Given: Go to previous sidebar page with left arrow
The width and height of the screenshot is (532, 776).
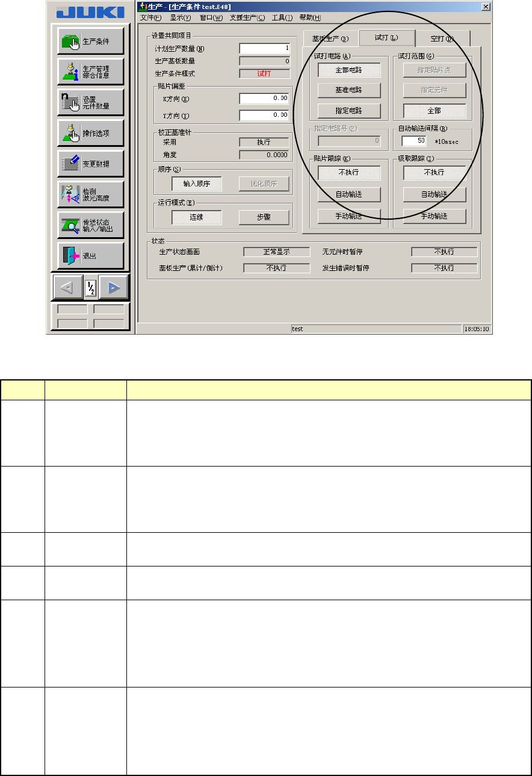Looking at the screenshot, I should (68, 288).
